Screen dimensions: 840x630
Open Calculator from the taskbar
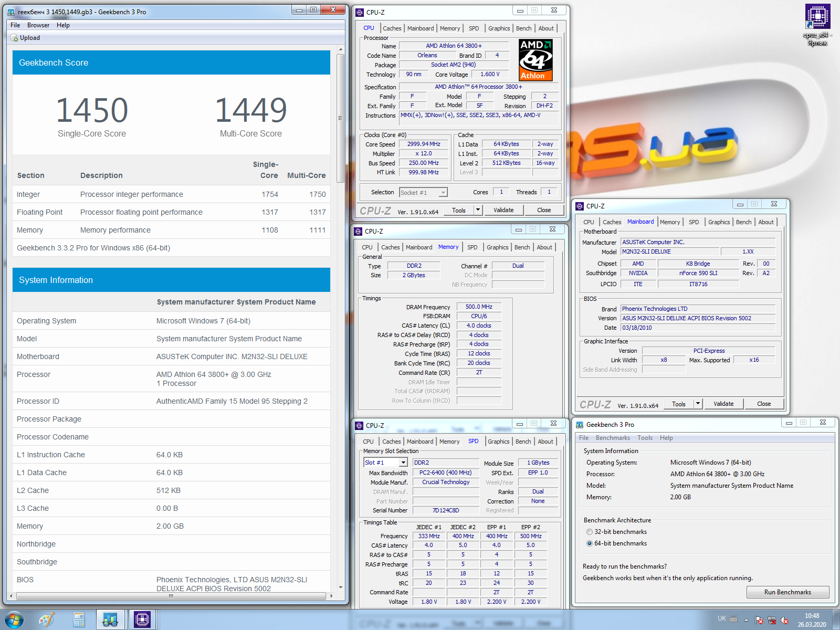tap(79, 620)
